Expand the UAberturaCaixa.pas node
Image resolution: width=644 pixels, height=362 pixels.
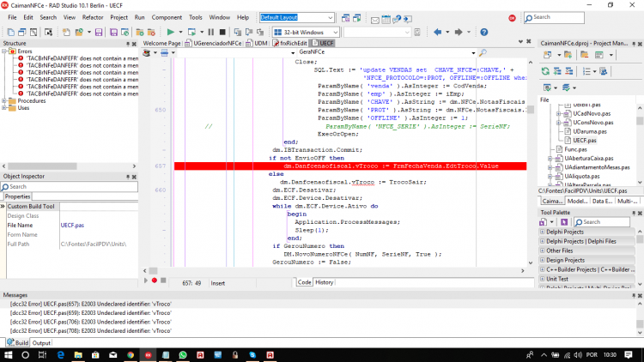[x=550, y=159]
